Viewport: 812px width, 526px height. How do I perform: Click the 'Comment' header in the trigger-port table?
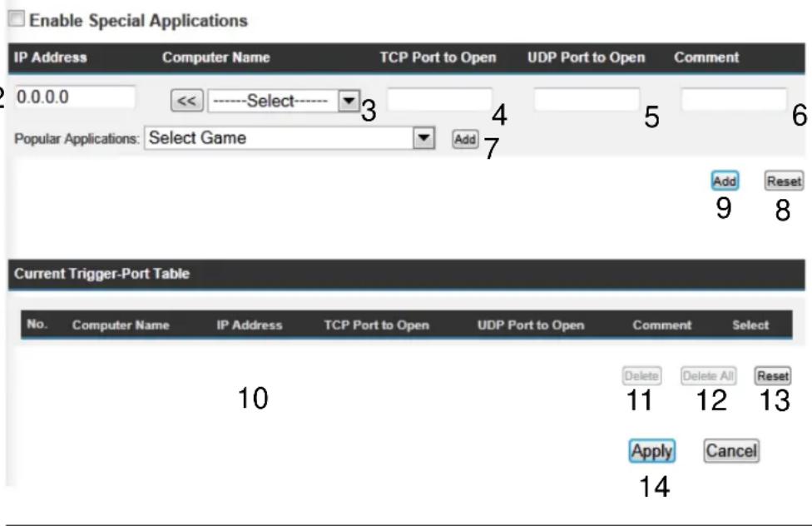click(661, 325)
